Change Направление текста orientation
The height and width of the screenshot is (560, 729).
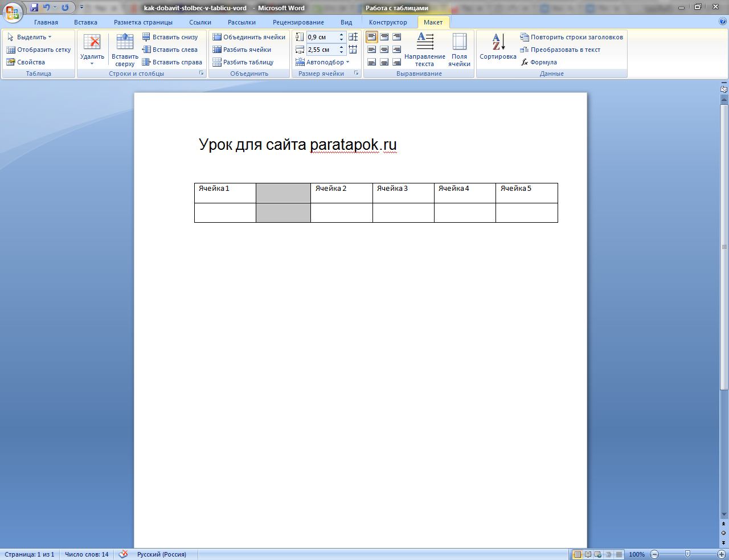[x=425, y=50]
